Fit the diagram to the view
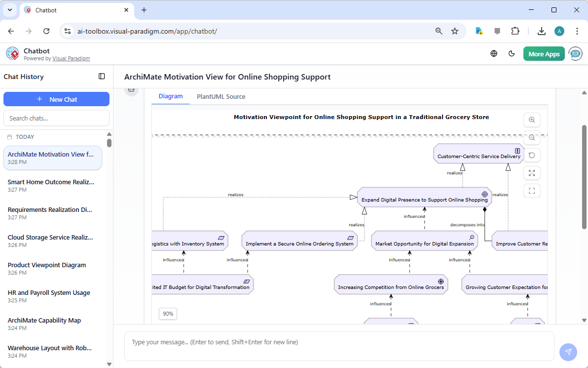Image resolution: width=588 pixels, height=368 pixels. (x=532, y=190)
